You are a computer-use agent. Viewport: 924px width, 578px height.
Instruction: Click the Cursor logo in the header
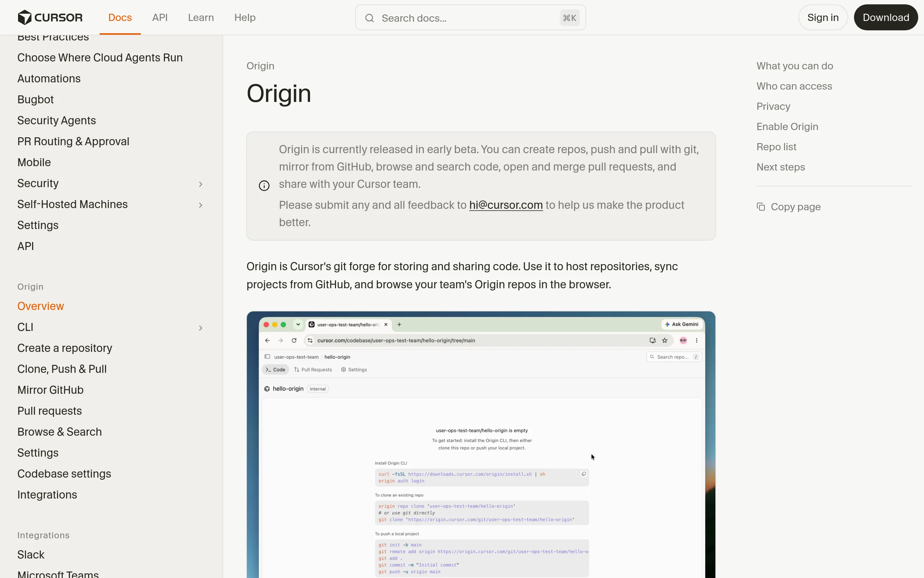pos(50,18)
